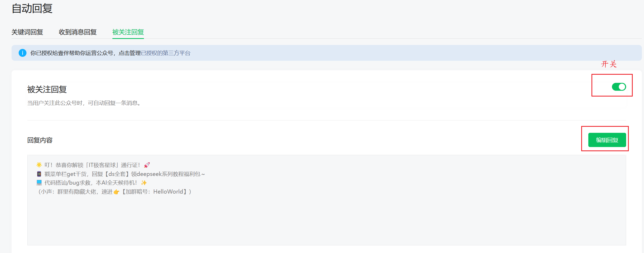644x253 pixels.
Task: Click the red 开关 annotation text
Action: [609, 64]
